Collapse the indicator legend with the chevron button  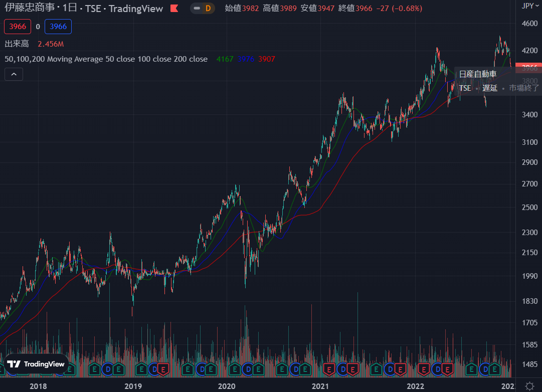coord(14,74)
